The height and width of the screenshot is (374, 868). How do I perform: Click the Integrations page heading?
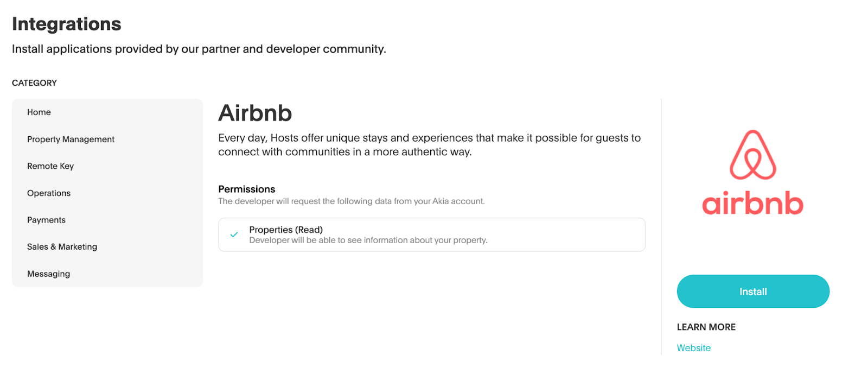(67, 24)
